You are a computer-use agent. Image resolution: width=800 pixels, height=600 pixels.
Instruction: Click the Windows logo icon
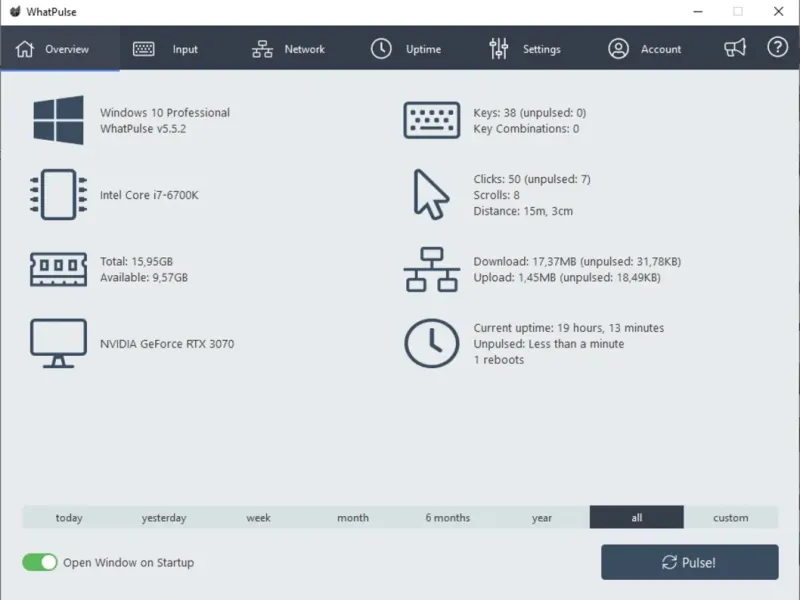tap(58, 120)
